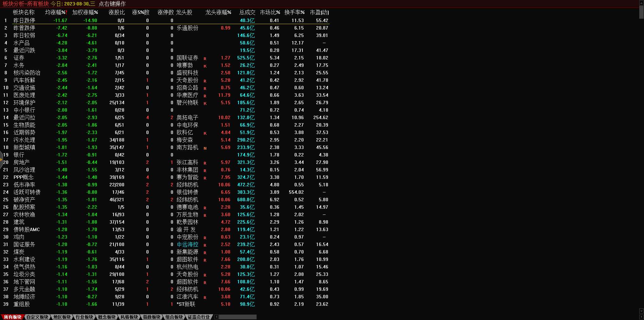Switch to the 行业板块 tab
This screenshot has width=644, height=320.
point(84,317)
